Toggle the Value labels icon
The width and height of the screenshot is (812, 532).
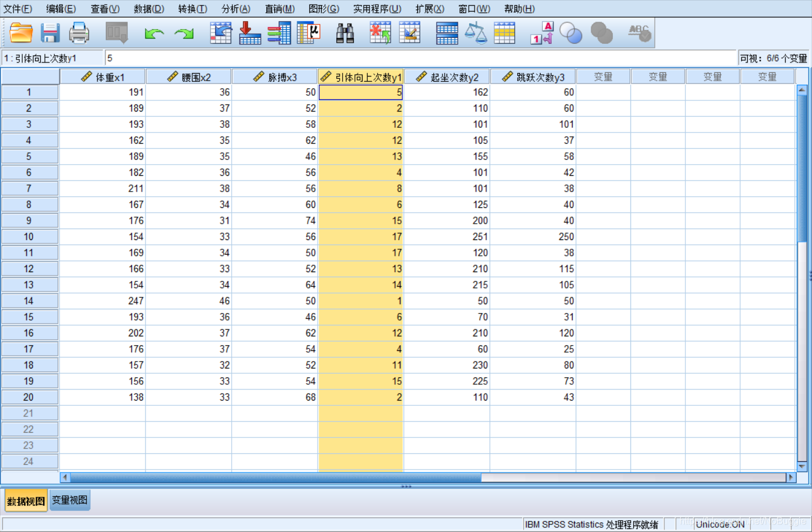(542, 33)
